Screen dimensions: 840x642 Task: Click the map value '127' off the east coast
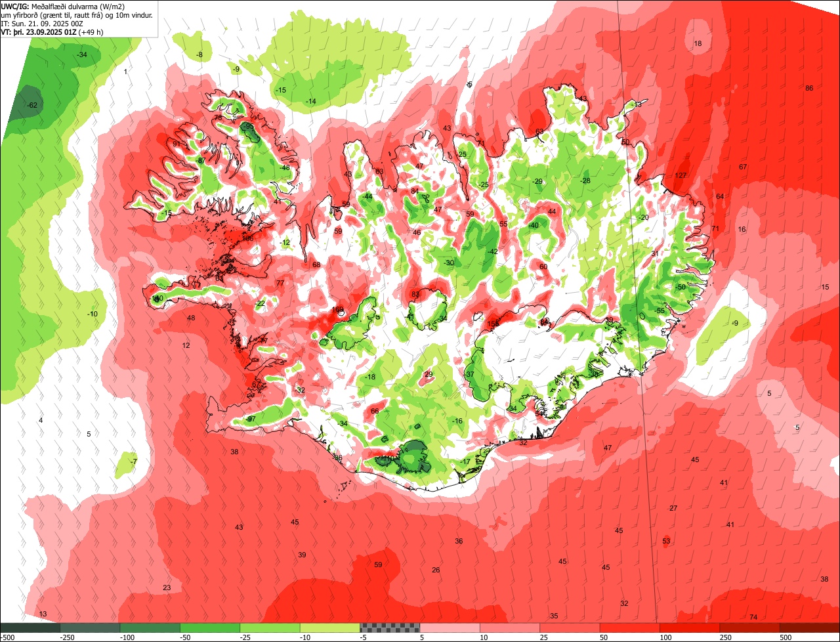[681, 176]
